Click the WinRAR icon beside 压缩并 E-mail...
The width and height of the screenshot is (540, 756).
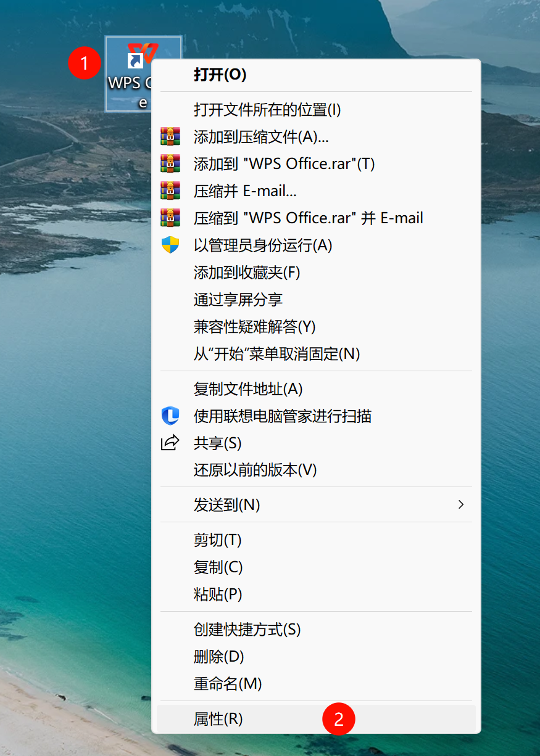[170, 191]
